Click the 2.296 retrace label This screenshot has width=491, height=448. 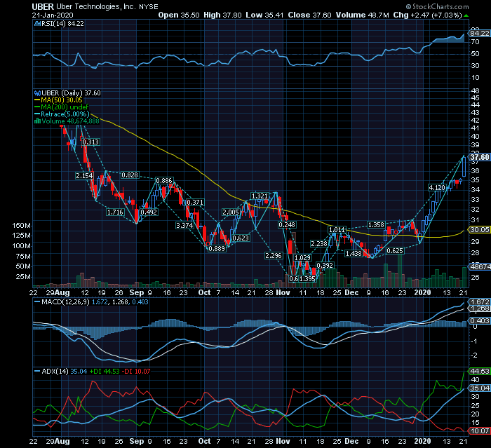pyautogui.click(x=274, y=255)
